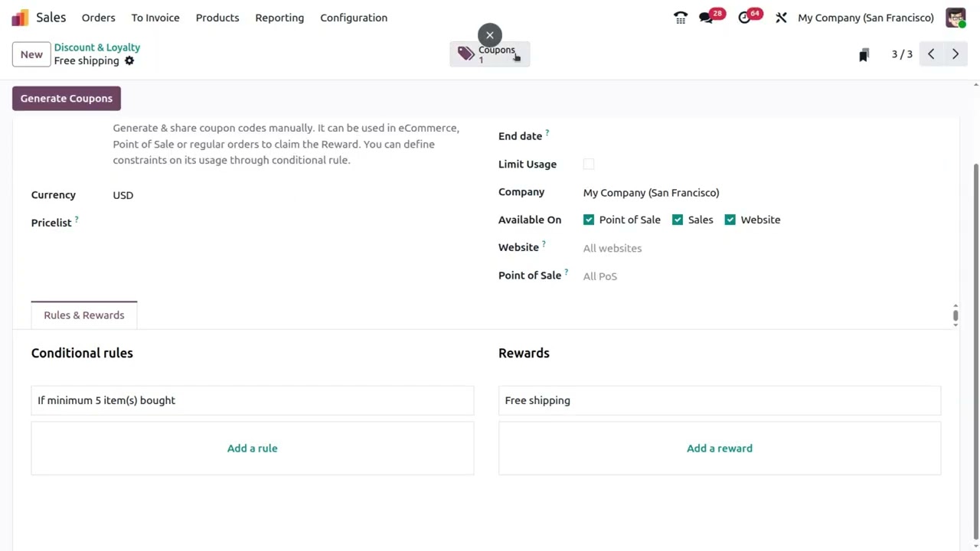This screenshot has width=980, height=551.
Task: Click the vertical page scrollbar
Action: coord(975,351)
